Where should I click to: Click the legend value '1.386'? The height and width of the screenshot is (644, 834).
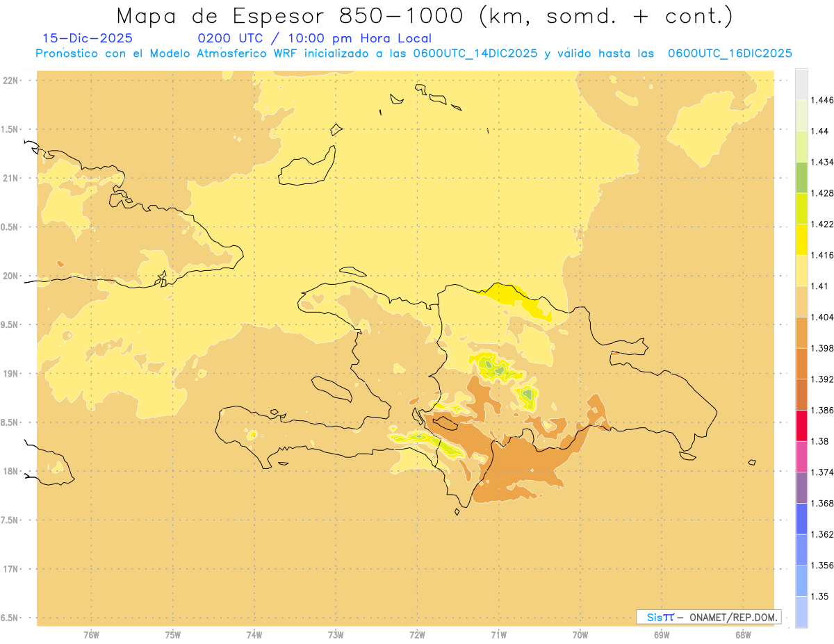coord(821,411)
